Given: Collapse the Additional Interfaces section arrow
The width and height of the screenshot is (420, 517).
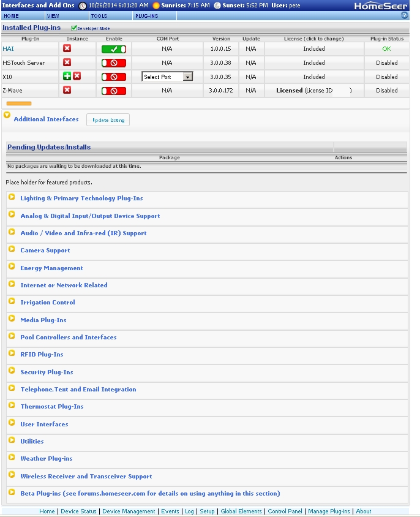Looking at the screenshot, I should point(7,115).
